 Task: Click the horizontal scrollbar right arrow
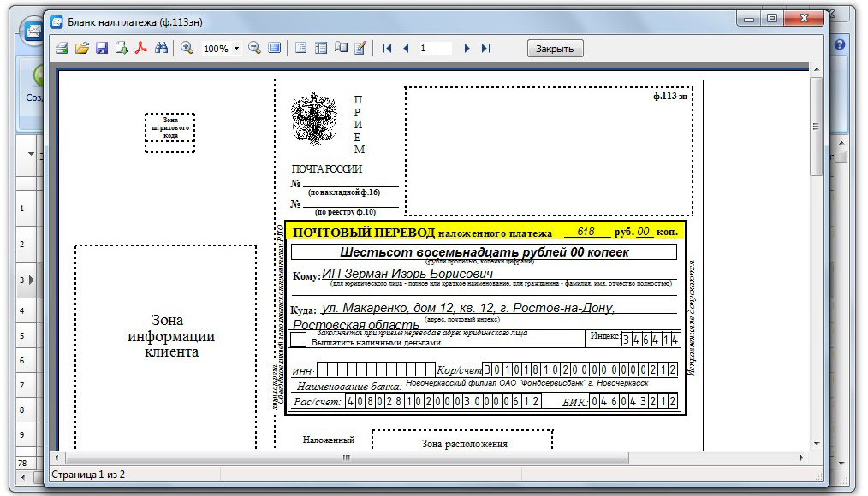[x=801, y=458]
